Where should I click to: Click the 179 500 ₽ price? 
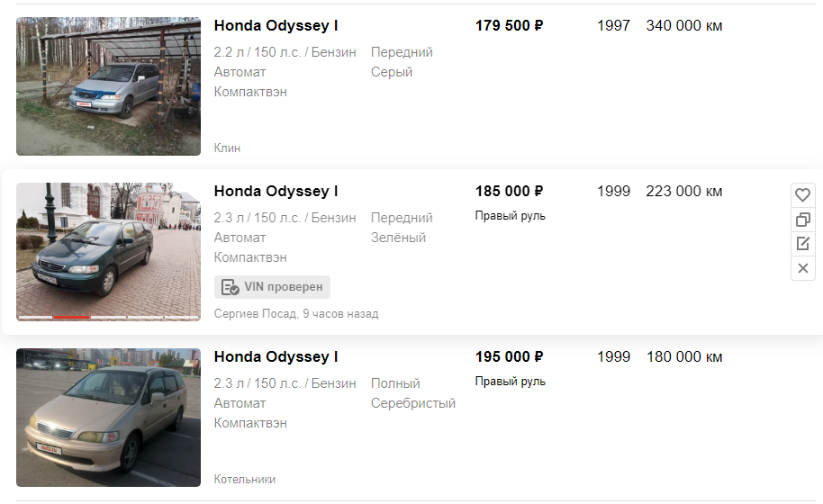(509, 26)
